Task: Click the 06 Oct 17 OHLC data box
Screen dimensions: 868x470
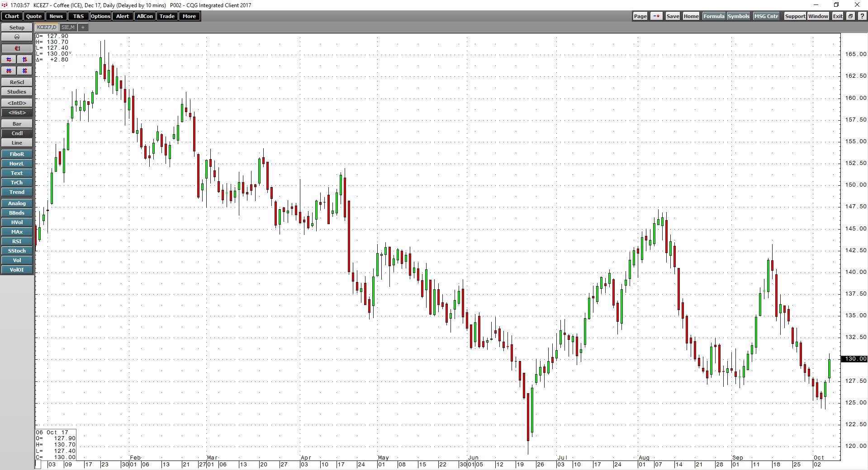Action: point(56,445)
